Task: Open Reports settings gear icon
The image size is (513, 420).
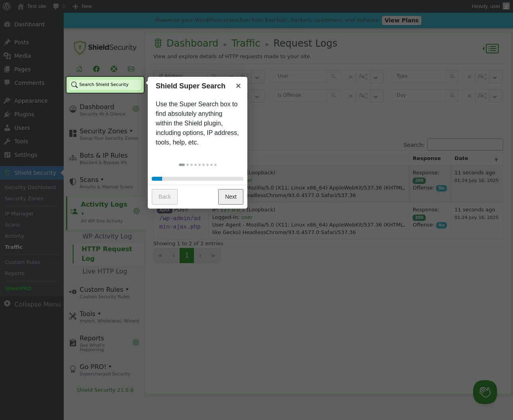Action: pos(136,342)
